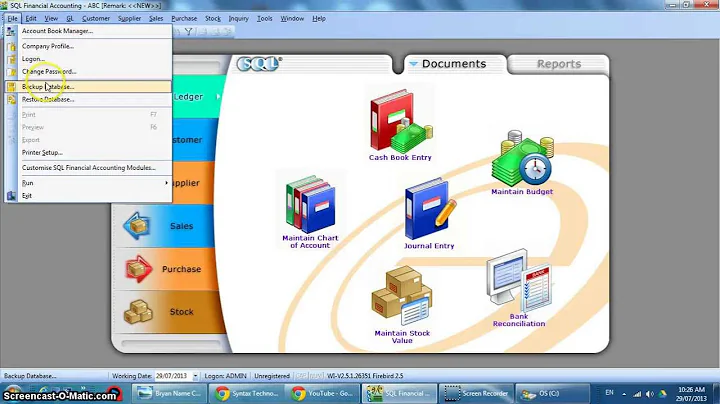Click the filter funnel toolbar icon
The width and height of the screenshot is (720, 404).
point(189,31)
